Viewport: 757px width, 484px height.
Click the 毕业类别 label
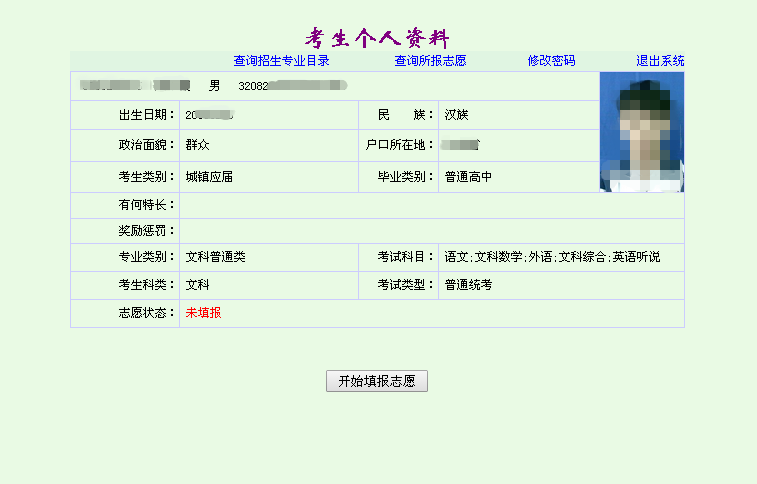coord(406,177)
